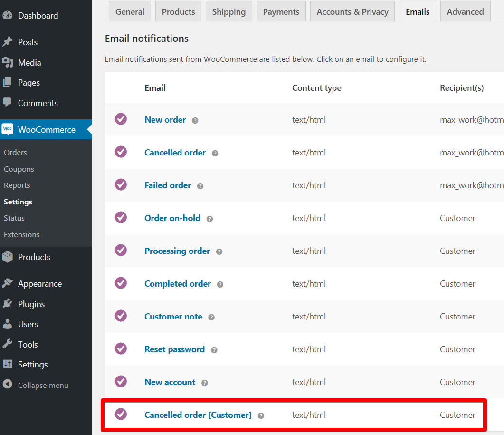Select the "Recipient(s)" column header
Image resolution: width=504 pixels, height=435 pixels.
pyautogui.click(x=462, y=88)
